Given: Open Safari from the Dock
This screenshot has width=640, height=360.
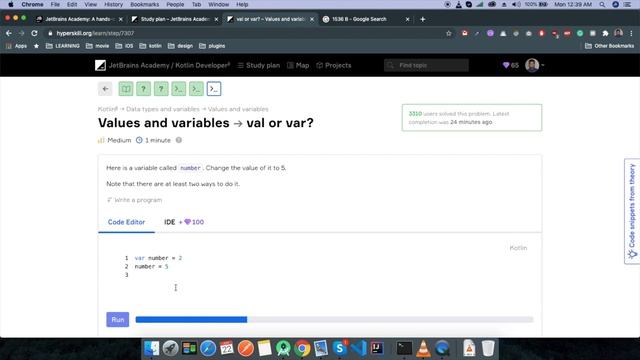Looking at the screenshot, I should coord(208,349).
